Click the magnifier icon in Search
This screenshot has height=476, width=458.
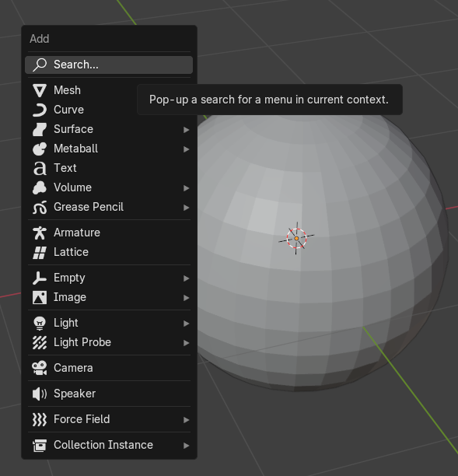tap(40, 65)
